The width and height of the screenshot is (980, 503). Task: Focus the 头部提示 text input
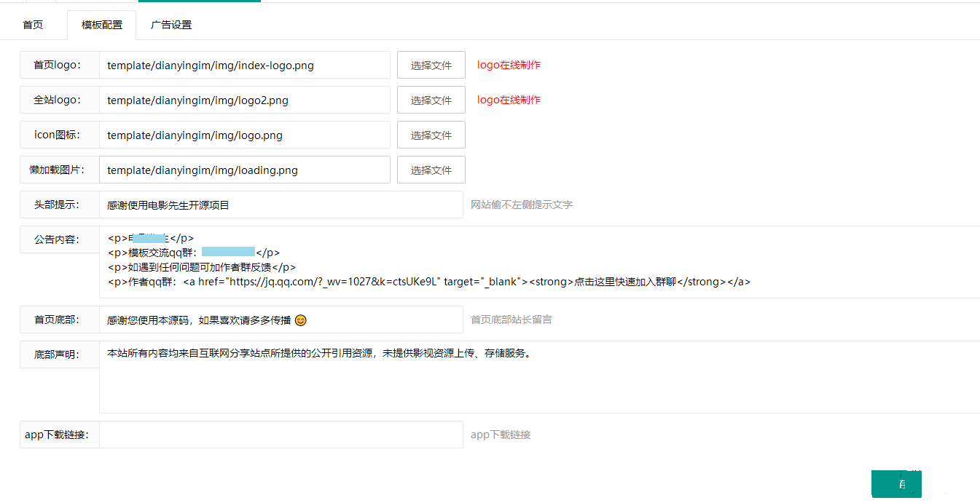[281, 205]
